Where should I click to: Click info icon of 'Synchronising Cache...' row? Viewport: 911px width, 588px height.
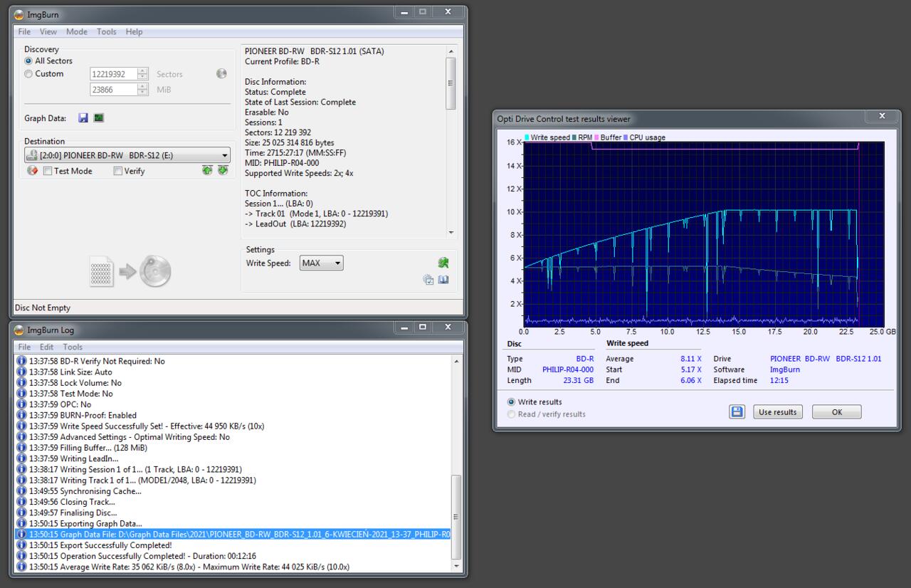[x=21, y=491]
